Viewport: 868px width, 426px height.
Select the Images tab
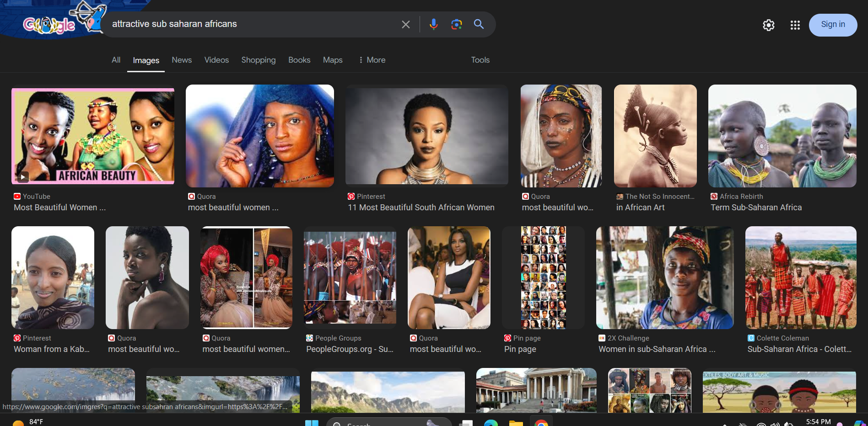click(x=146, y=60)
